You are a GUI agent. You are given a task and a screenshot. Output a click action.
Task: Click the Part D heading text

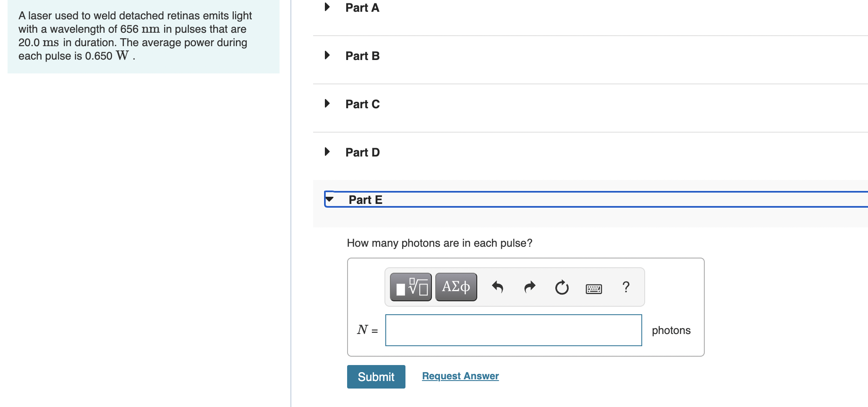[x=362, y=152]
